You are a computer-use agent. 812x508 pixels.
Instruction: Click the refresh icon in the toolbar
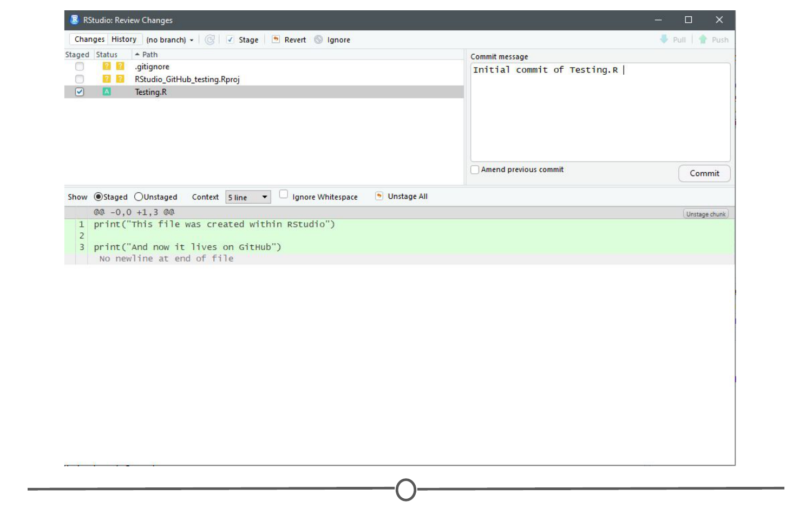pos(209,40)
